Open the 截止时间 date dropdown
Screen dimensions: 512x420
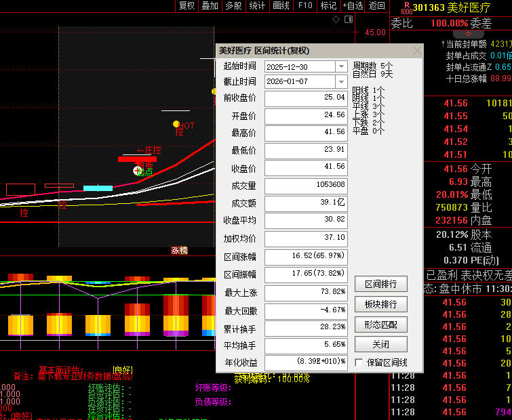point(341,82)
